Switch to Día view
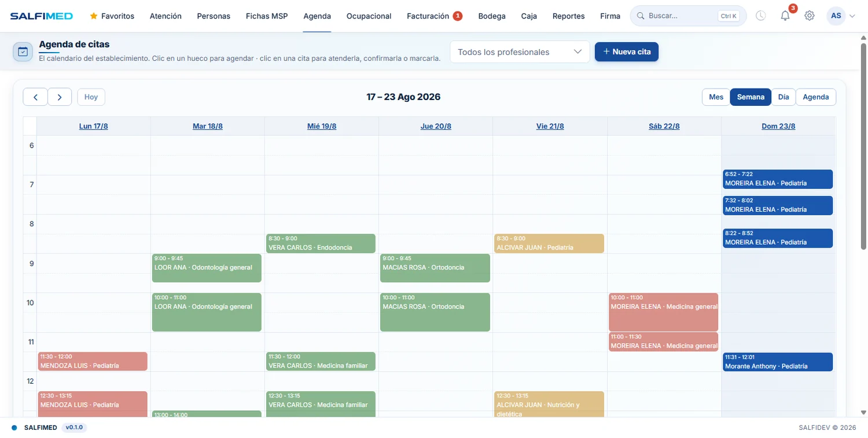 coord(784,97)
